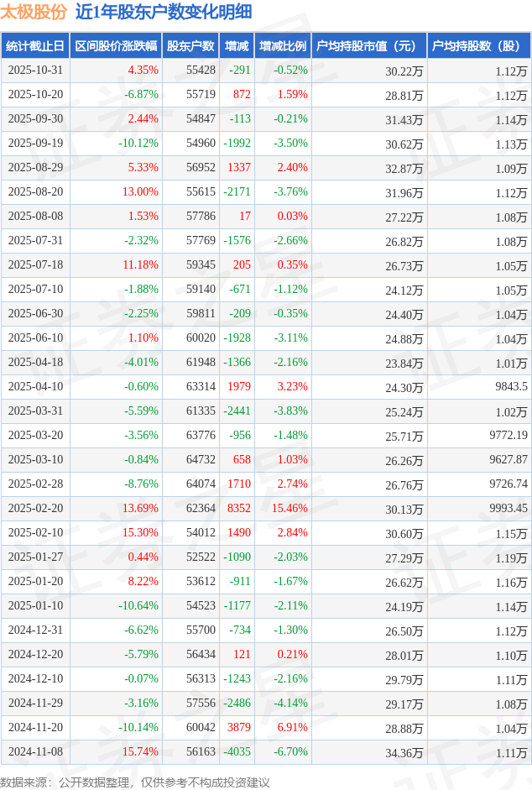This screenshot has width=532, height=790.
Task: Click the 统计截止日 column header
Action: pyautogui.click(x=34, y=46)
